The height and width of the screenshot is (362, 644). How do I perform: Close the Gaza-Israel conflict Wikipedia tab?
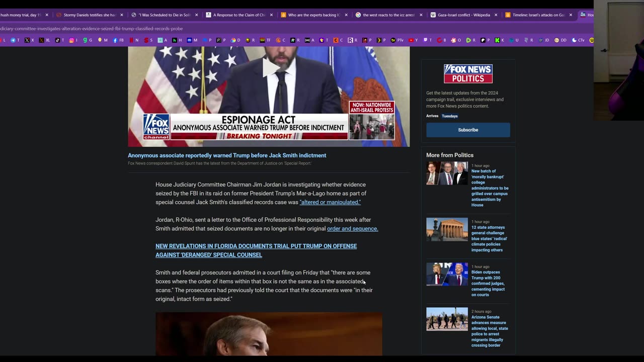click(x=496, y=15)
